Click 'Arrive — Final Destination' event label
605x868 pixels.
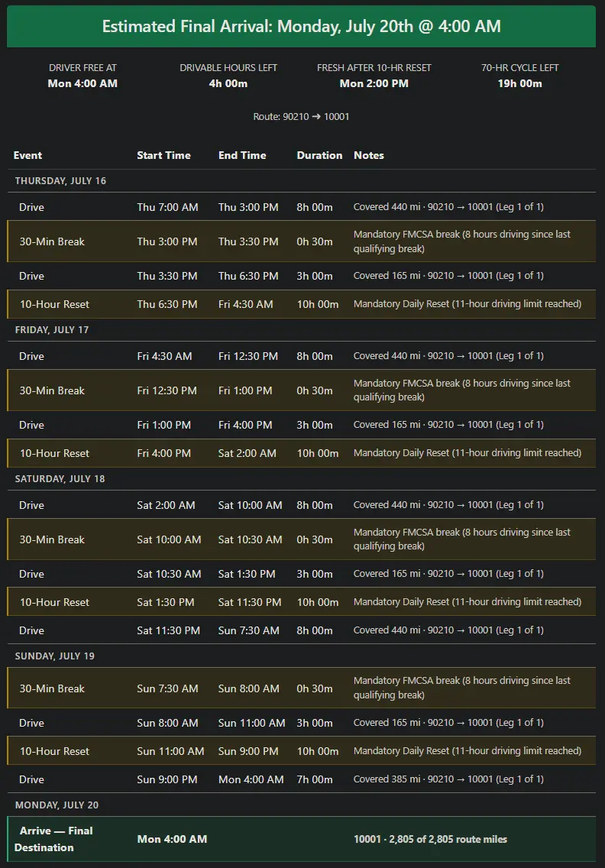pyautogui.click(x=53, y=839)
